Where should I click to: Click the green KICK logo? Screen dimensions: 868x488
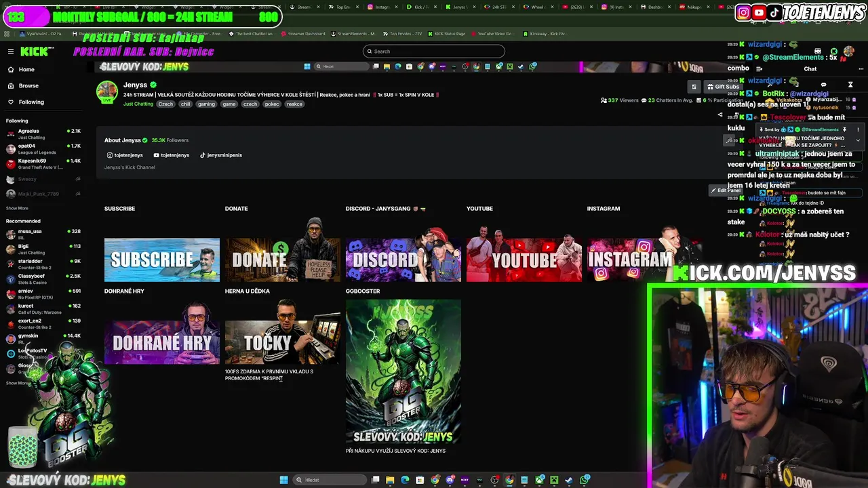34,52
